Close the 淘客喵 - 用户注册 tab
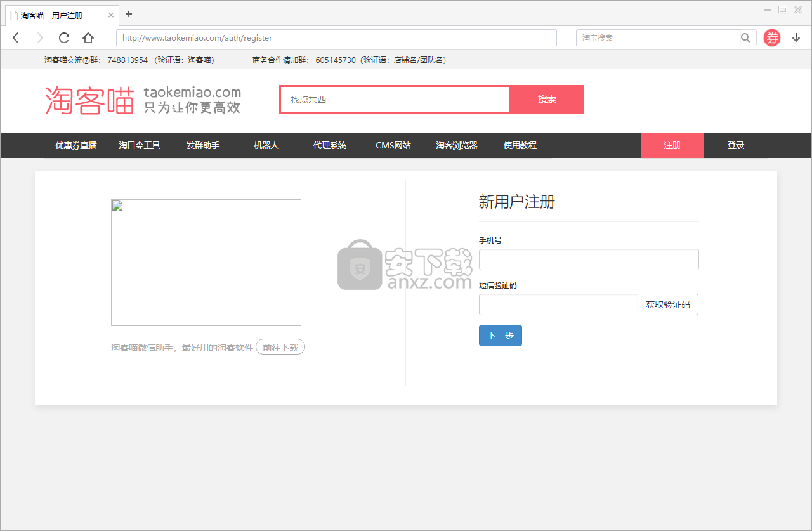 [111, 15]
